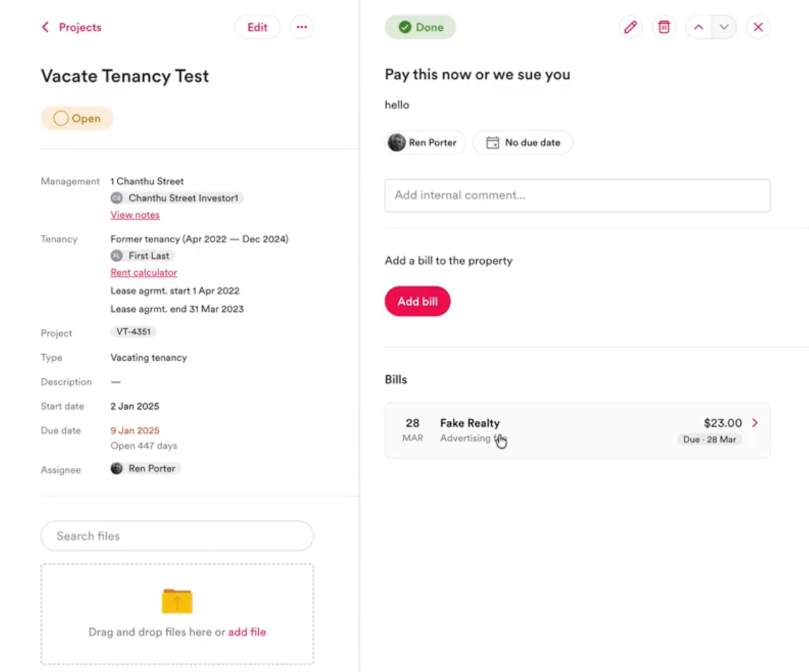Open the Rent calculator link
The width and height of the screenshot is (809, 672).
click(144, 273)
